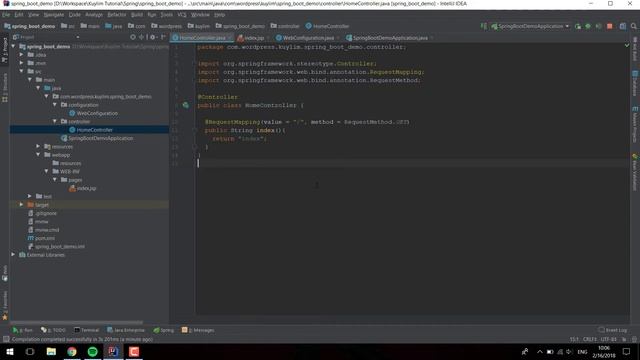Close the HomeController.java tab
Screen dimensions: 640x360
point(229,38)
